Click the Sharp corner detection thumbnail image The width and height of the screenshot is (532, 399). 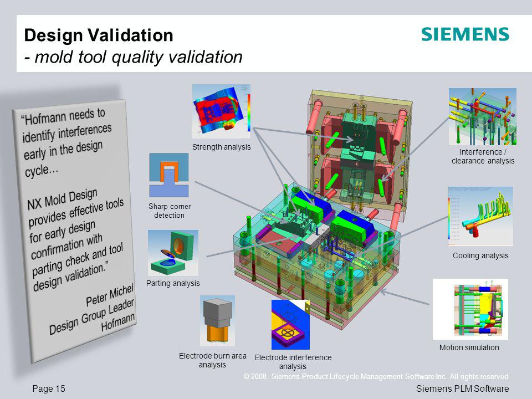click(x=169, y=175)
